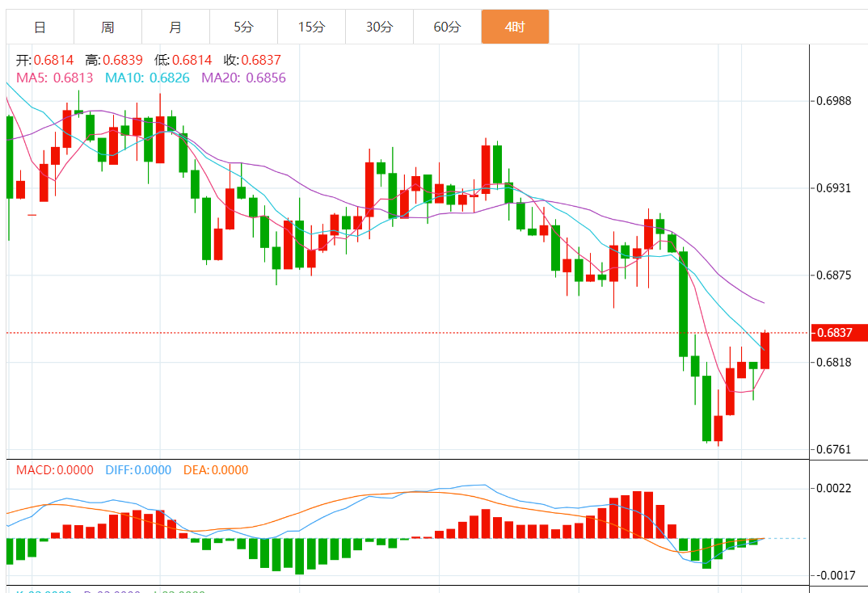This screenshot has height=593, width=868.
Task: Click the 低:0.6814 low price value
Action: pos(183,60)
